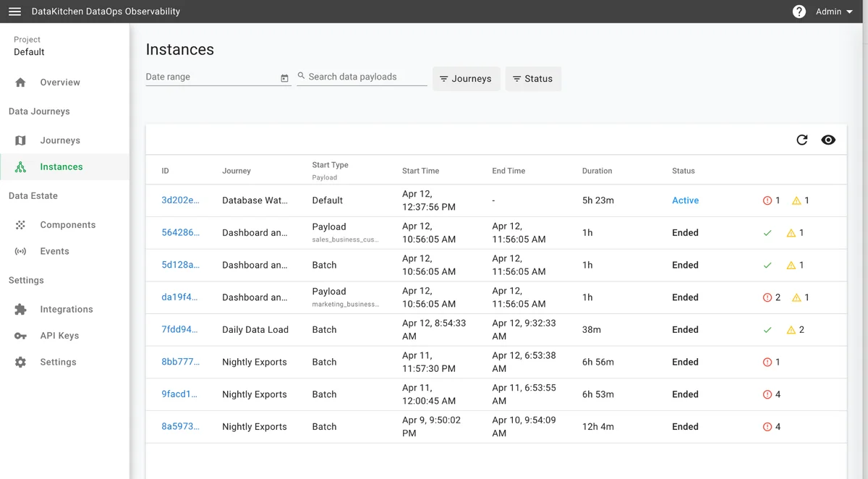Screen dimensions: 868x479
Task: Open the Status filter
Action: point(533,78)
